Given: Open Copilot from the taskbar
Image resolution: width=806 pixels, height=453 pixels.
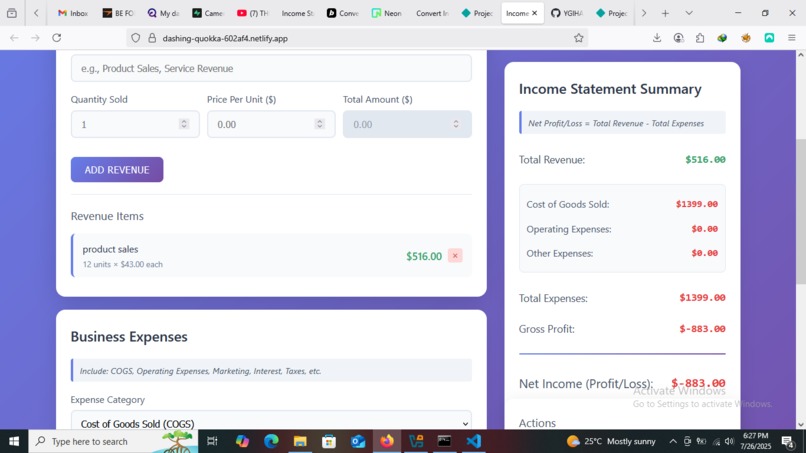Looking at the screenshot, I should pyautogui.click(x=242, y=441).
